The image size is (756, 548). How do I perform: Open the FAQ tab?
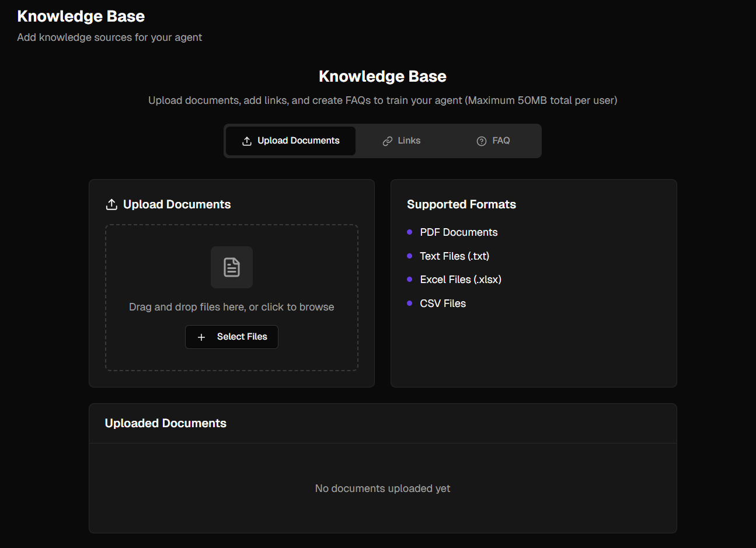click(x=493, y=141)
